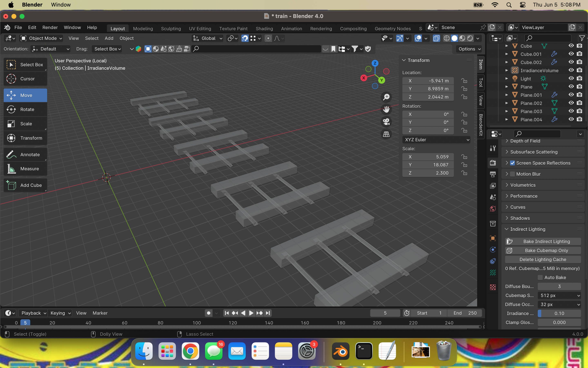Adjust Irradiance smoothing 0.10 slider

tap(559, 313)
